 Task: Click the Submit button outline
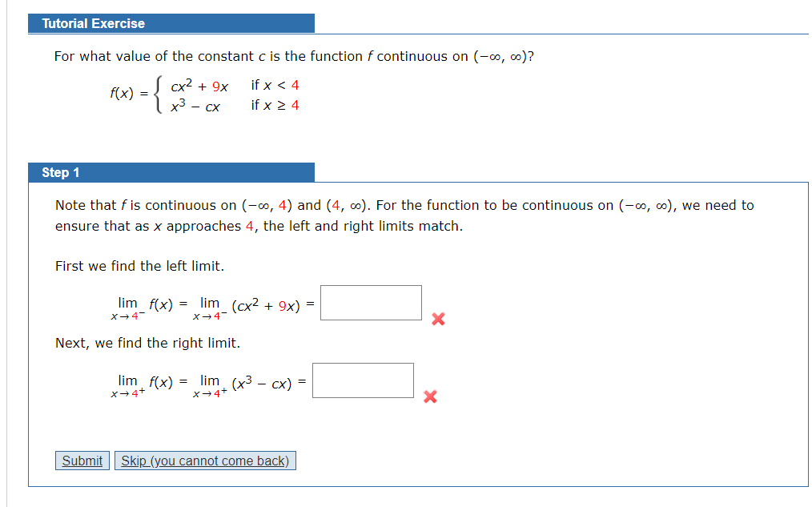(x=82, y=460)
